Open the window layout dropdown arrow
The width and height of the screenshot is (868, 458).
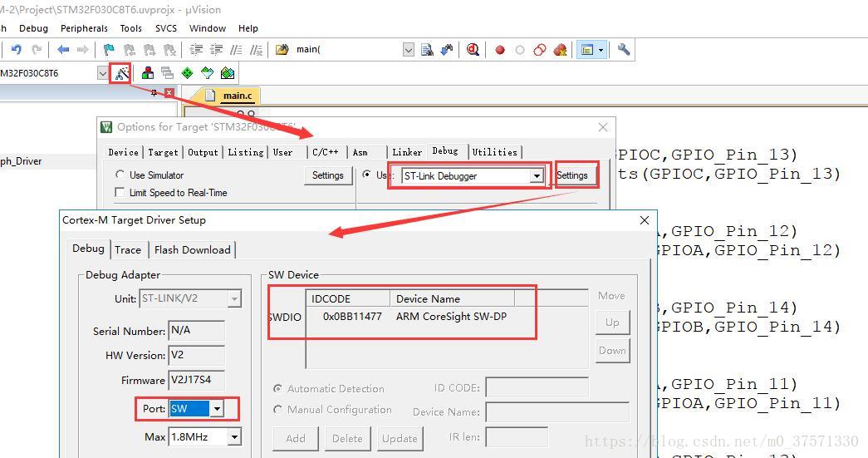601,50
